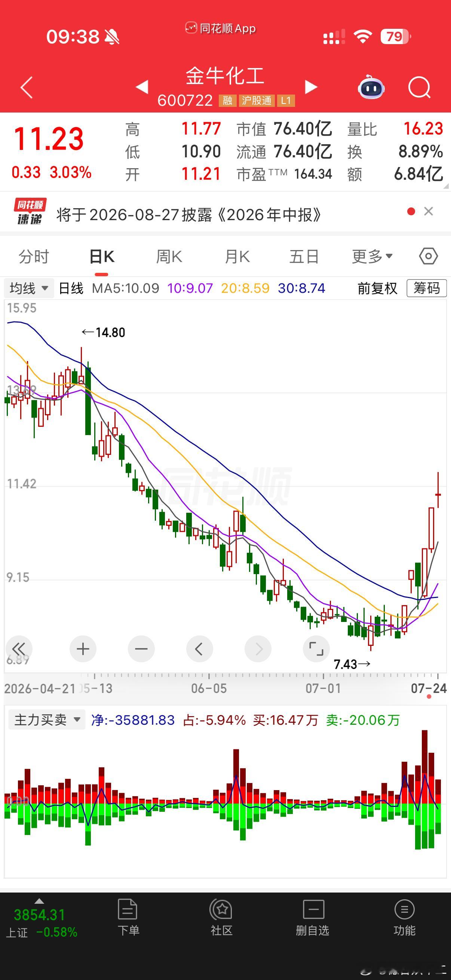
Task: Select the latest candlestick on the chart
Action: [438, 490]
